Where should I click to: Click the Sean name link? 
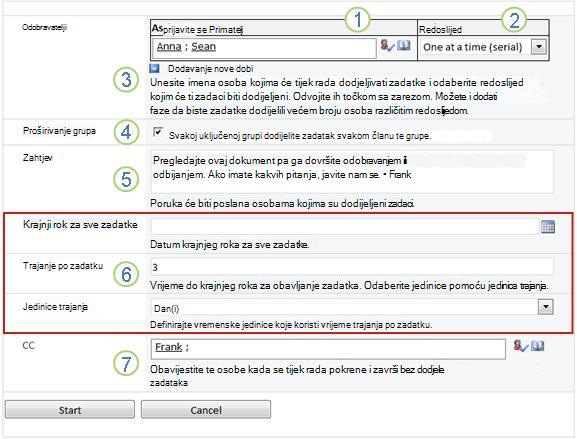[x=203, y=47]
